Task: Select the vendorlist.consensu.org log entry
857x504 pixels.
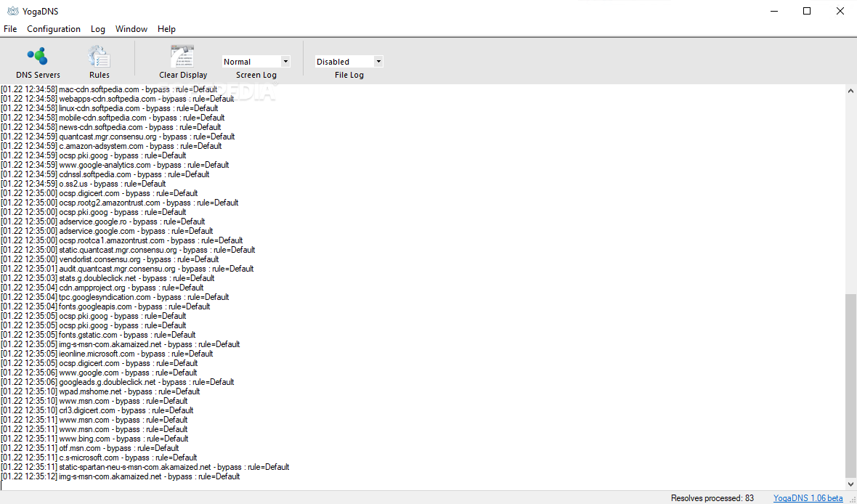Action: [110, 259]
